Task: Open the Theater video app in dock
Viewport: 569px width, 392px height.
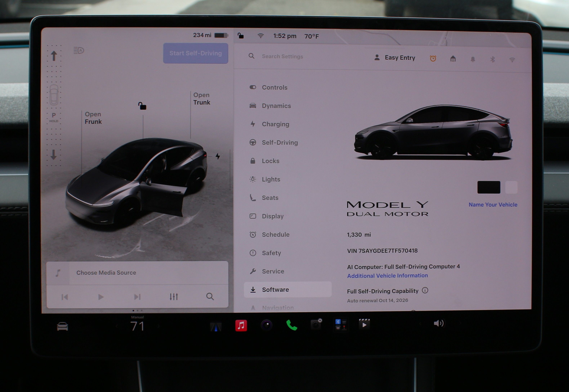Action: (x=364, y=324)
